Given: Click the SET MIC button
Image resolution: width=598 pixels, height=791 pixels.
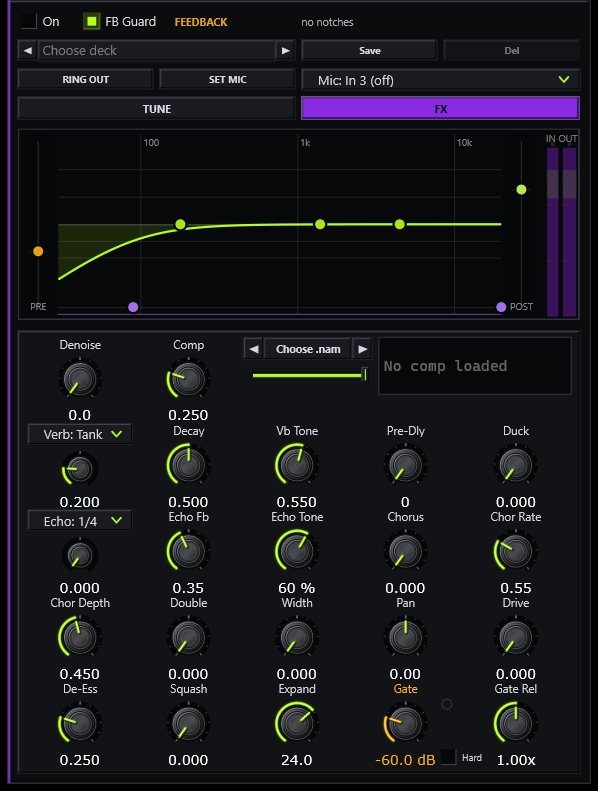Looking at the screenshot, I should click(227, 79).
